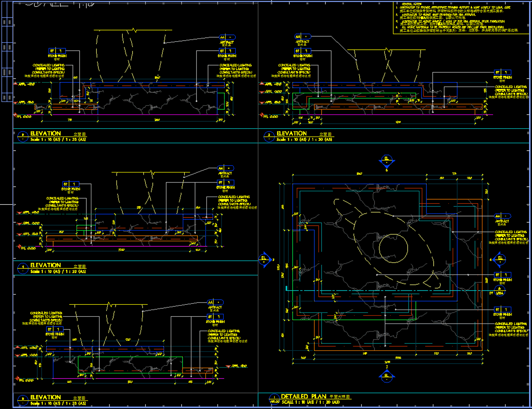This screenshot has width=532, height=409.
Task: Select the solid yellow circle inside the plan
Action: tap(393, 248)
